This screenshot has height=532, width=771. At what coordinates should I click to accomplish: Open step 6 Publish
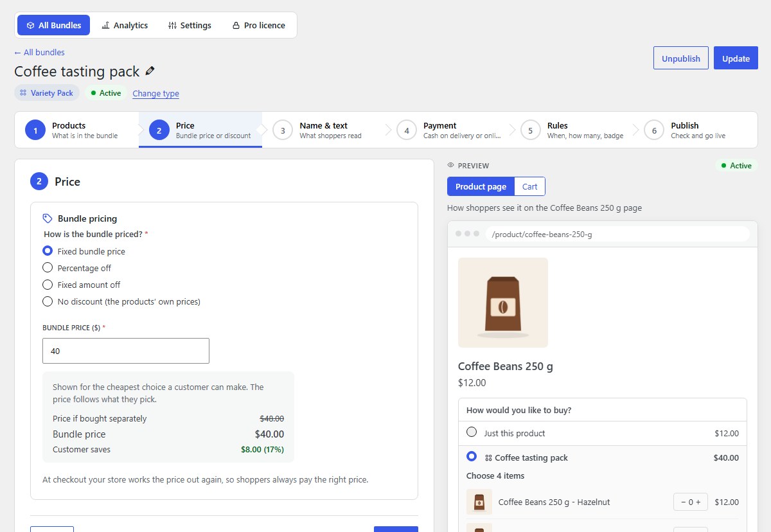click(x=696, y=130)
